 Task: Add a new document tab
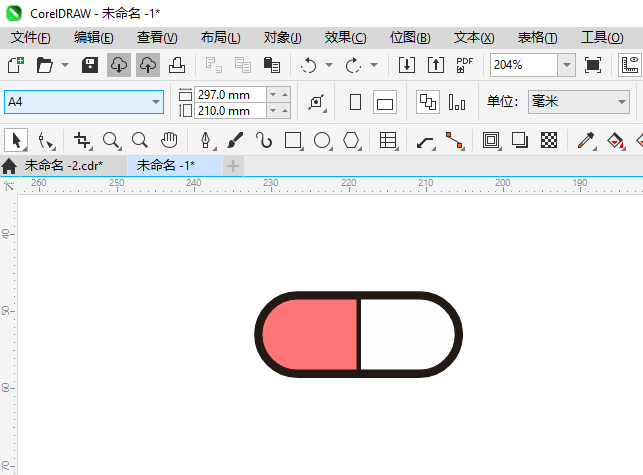233,166
